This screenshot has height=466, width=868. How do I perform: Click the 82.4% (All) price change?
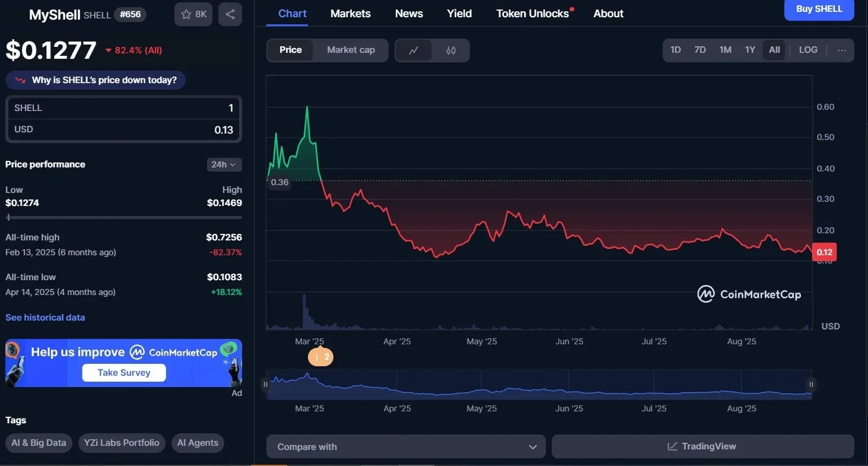[133, 50]
